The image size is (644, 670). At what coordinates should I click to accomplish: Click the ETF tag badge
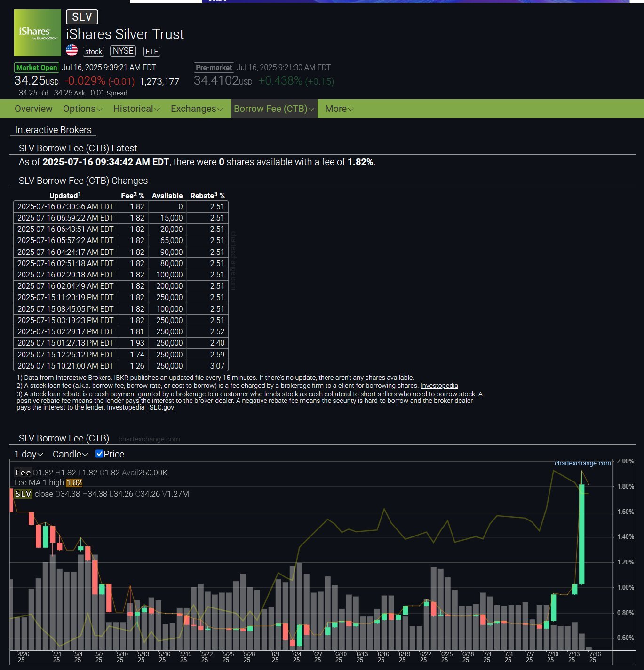coord(151,52)
